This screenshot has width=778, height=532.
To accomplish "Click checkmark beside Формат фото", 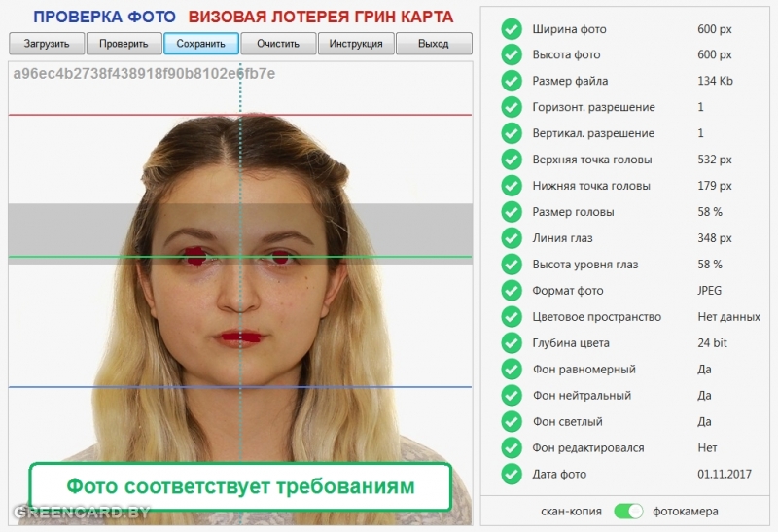I will coord(512,291).
